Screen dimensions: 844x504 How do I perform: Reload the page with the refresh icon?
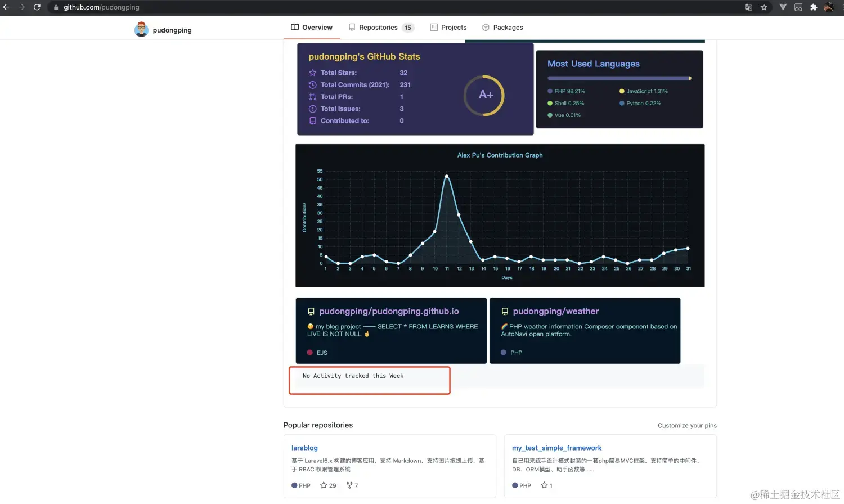coord(37,7)
